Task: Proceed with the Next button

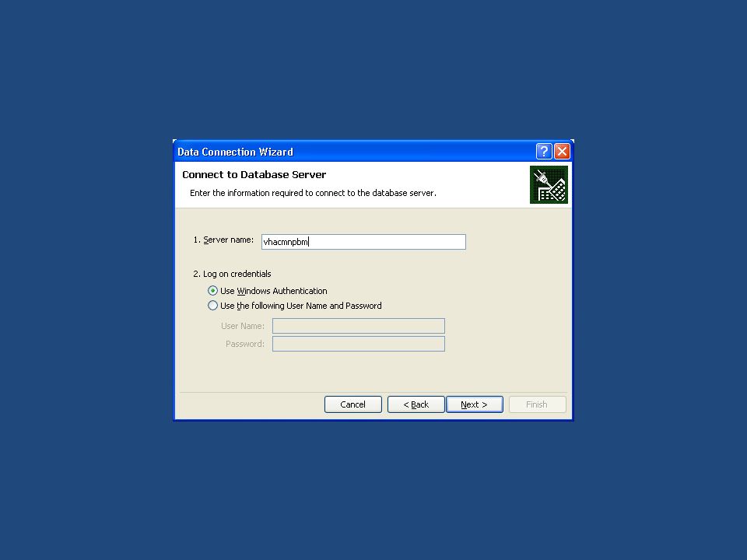Action: 475,404
